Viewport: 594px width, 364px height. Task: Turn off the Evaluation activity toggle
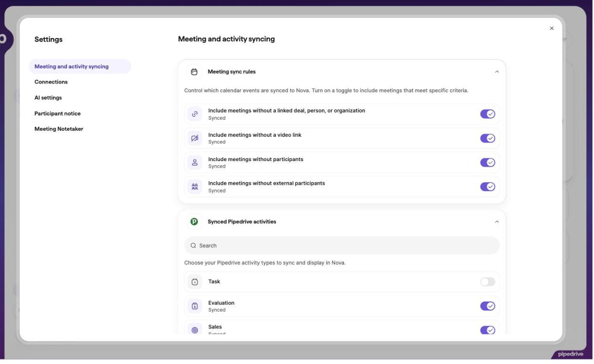click(488, 306)
